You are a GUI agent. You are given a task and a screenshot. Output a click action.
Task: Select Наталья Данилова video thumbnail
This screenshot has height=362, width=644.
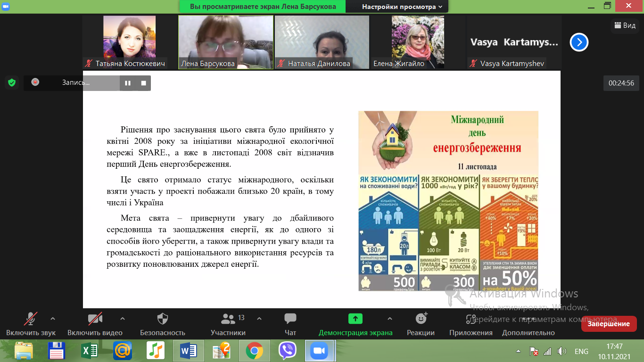pos(322,42)
